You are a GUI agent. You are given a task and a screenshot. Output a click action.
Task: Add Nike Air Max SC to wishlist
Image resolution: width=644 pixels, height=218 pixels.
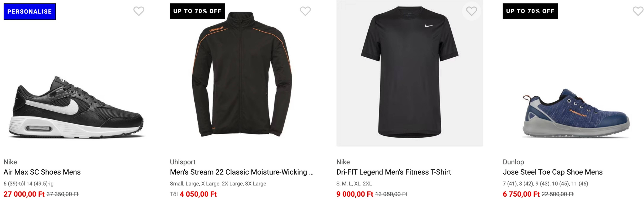(139, 11)
